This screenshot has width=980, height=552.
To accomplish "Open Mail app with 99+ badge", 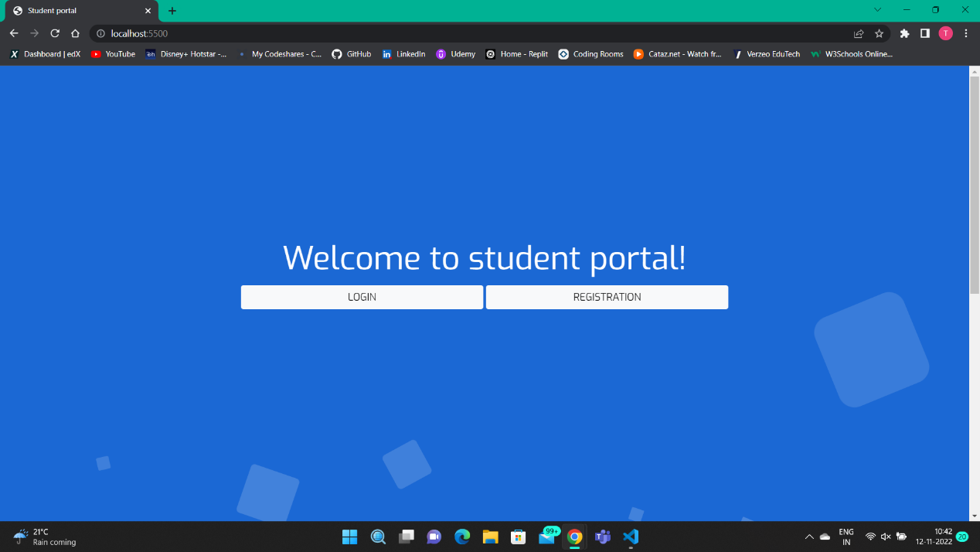I will (547, 537).
